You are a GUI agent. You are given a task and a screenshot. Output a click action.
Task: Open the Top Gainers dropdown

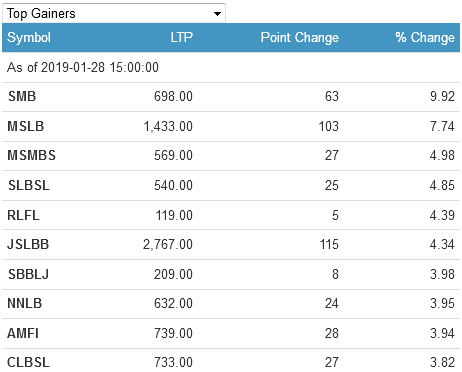(x=114, y=13)
